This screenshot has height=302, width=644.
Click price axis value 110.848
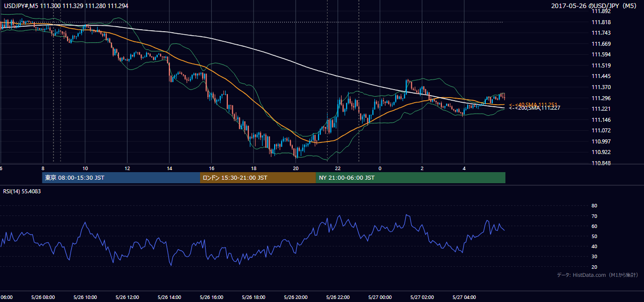click(x=601, y=163)
